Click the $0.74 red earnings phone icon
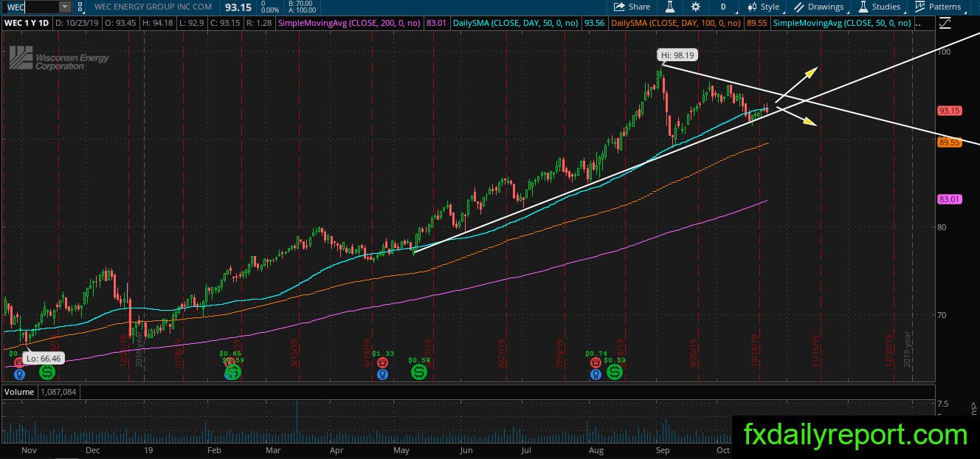The width and height of the screenshot is (980, 459). pyautogui.click(x=595, y=363)
